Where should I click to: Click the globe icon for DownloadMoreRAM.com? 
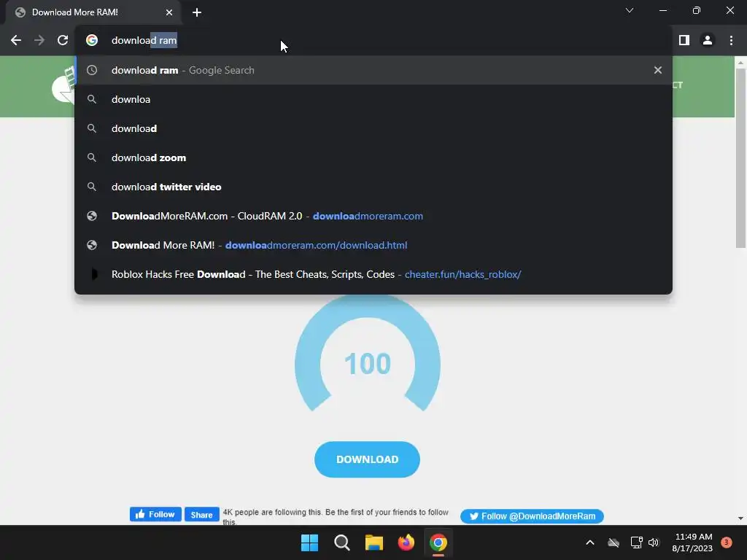click(x=92, y=216)
